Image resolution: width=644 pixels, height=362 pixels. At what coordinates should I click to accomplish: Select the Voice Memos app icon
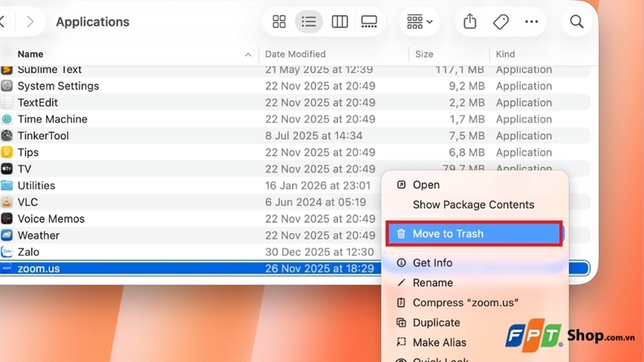pyautogui.click(x=6, y=219)
